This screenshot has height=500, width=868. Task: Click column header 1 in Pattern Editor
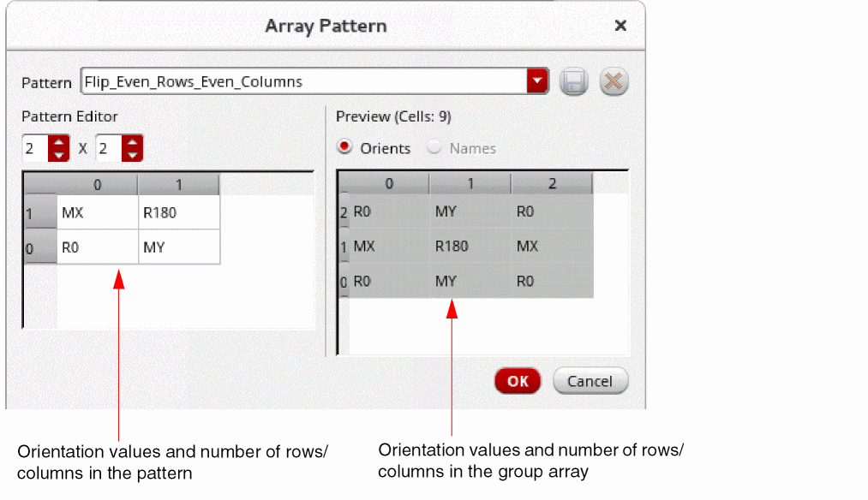click(x=178, y=185)
